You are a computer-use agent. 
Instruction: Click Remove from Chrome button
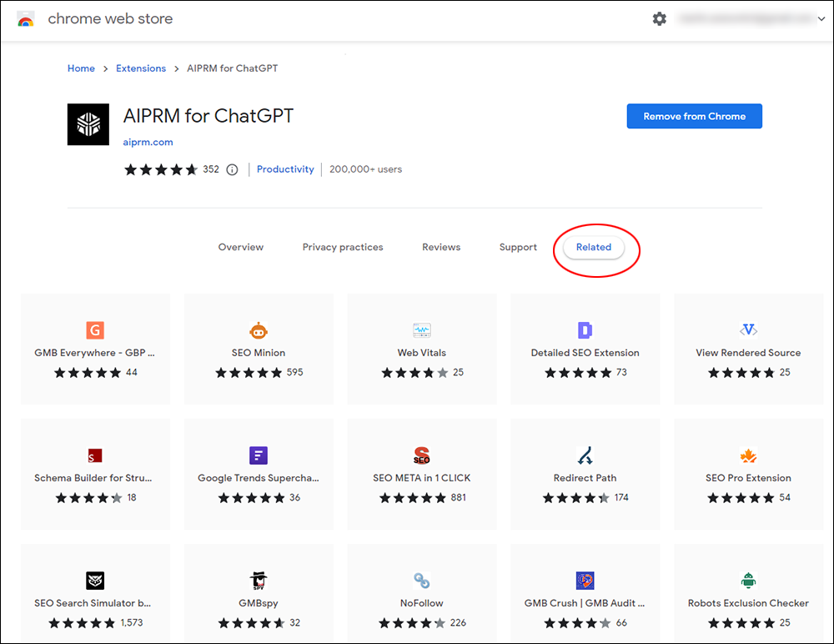point(694,116)
